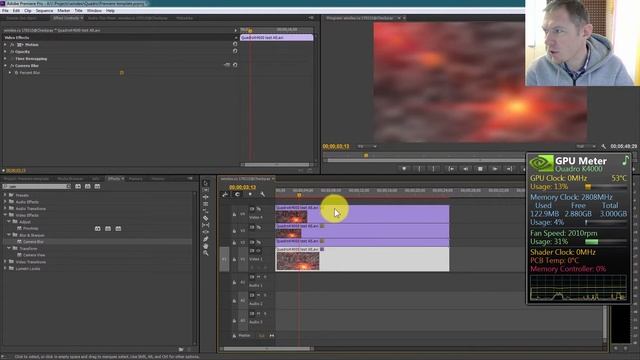Select the Track Select tool
The width and height of the screenshot is (640, 360).
click(x=206, y=190)
